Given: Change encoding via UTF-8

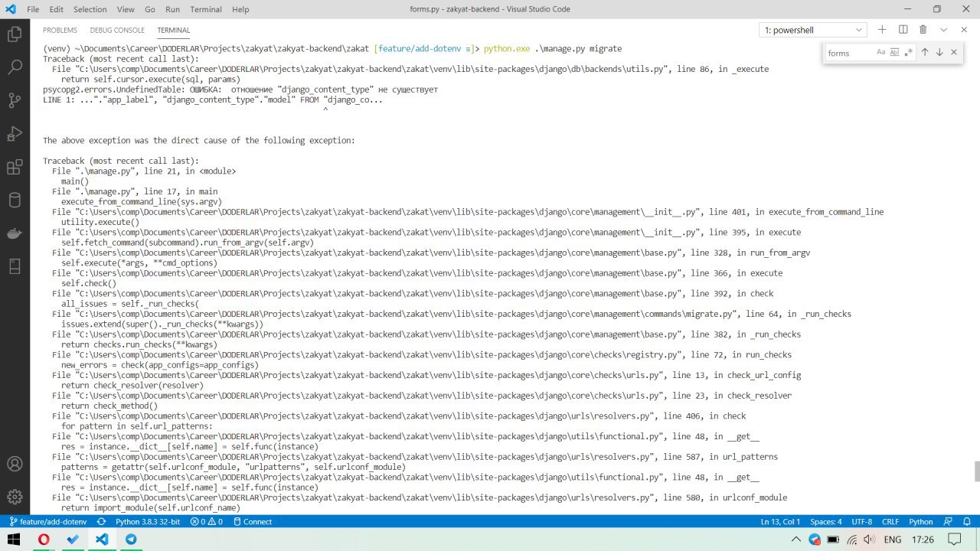Looking at the screenshot, I should [x=861, y=522].
